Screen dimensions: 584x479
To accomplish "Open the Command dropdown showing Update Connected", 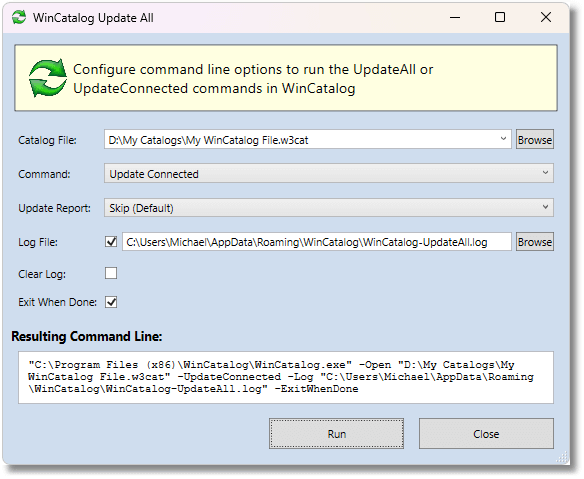I will click(x=328, y=174).
